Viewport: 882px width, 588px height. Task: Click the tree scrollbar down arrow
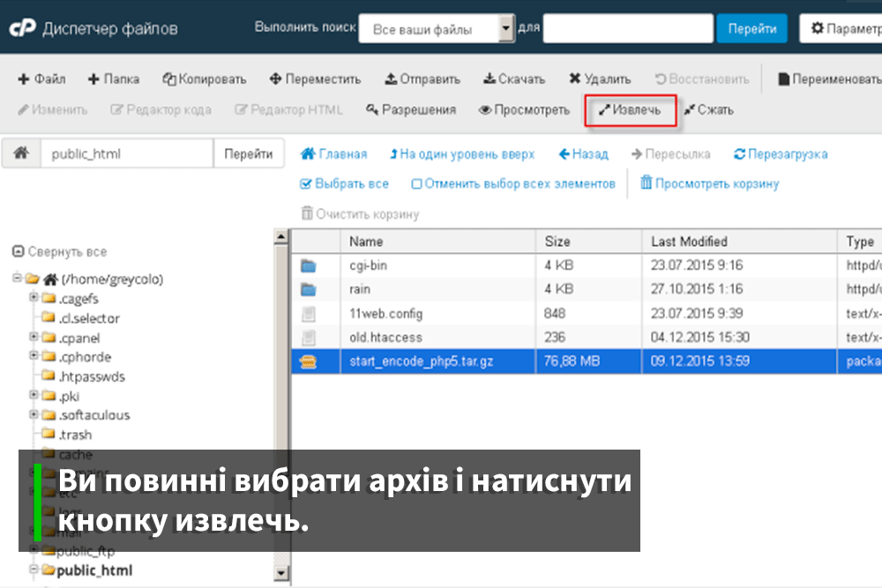click(281, 573)
